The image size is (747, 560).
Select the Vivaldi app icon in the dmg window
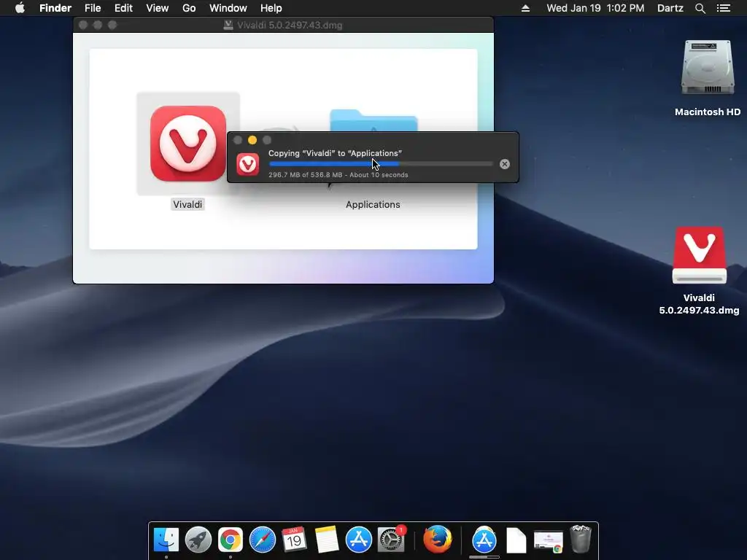point(188,144)
